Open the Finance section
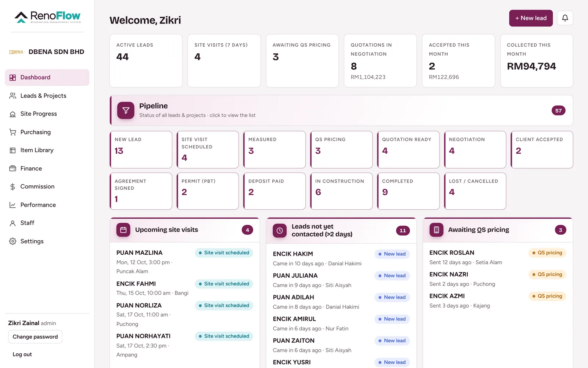Screen dimensions: 588x368 [x=47, y=169]
